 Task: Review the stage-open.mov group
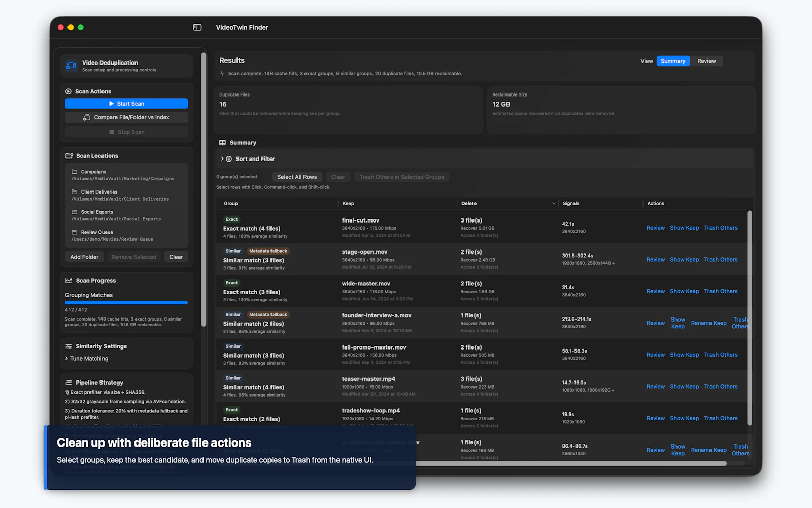coord(656,260)
